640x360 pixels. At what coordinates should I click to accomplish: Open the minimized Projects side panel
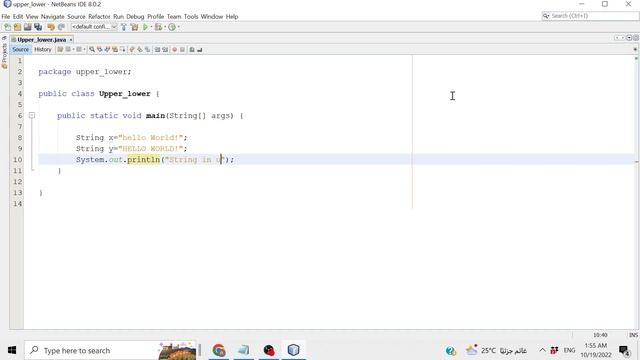(x=4, y=55)
